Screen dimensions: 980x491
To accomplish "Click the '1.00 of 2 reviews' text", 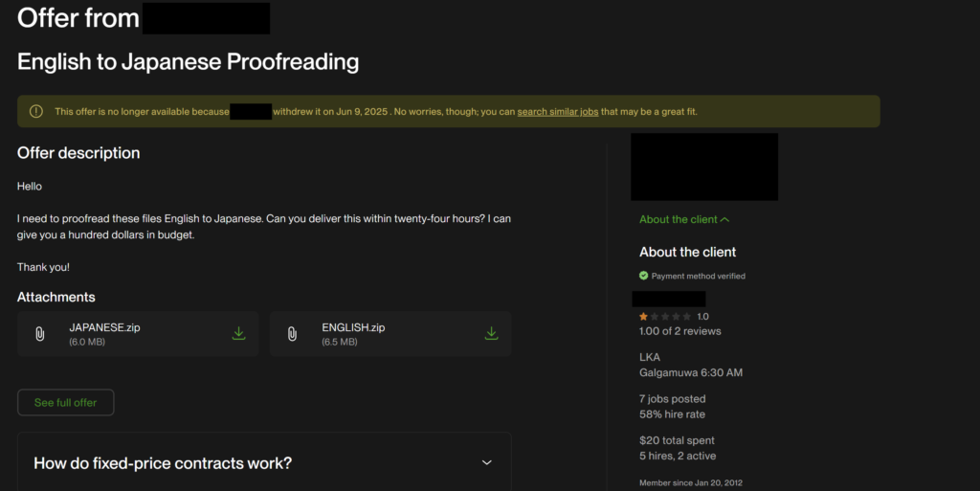I will (x=679, y=331).
